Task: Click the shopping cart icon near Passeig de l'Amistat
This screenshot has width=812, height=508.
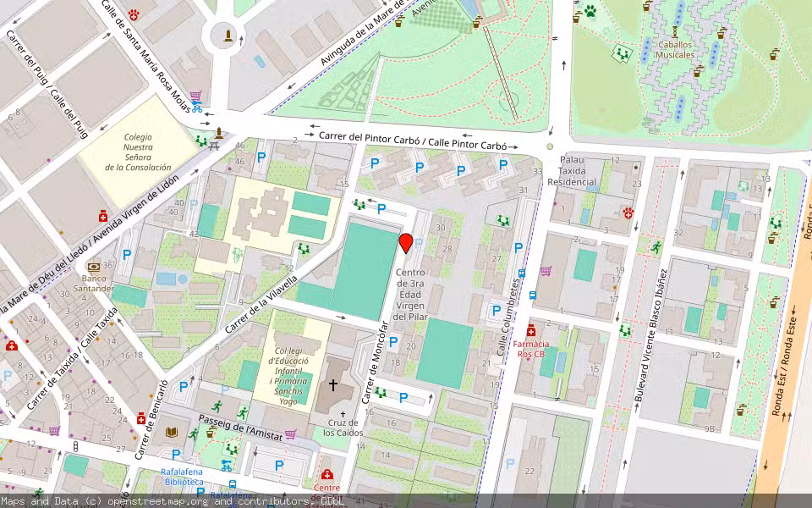Action: [x=290, y=433]
